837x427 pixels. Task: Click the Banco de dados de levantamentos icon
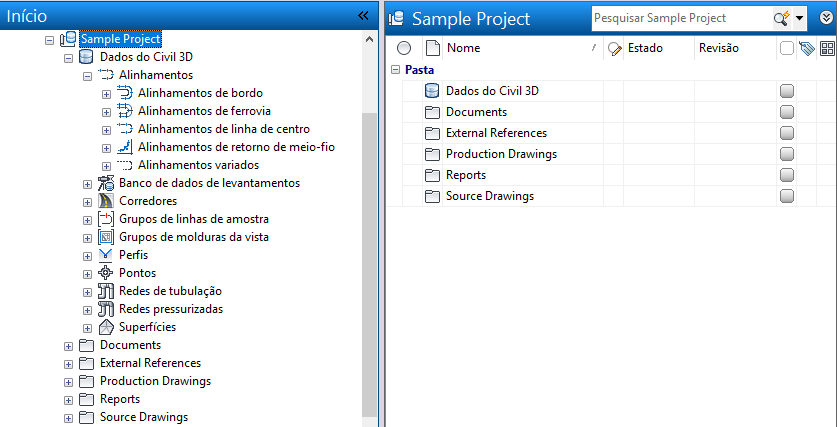pyautogui.click(x=106, y=183)
